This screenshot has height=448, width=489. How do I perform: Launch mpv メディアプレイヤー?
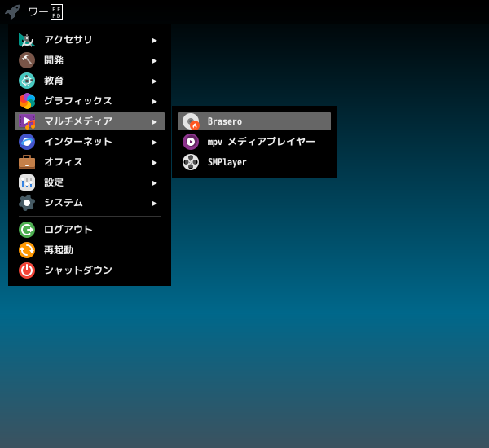pos(254,142)
